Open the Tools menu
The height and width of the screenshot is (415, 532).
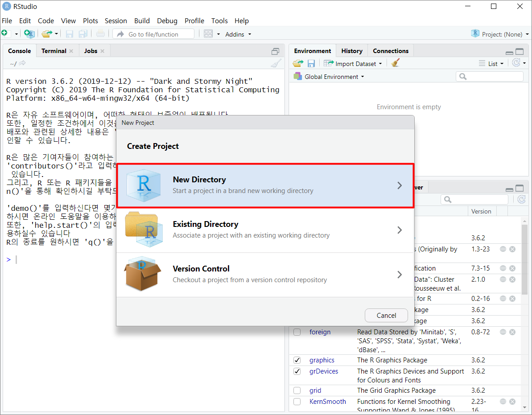tap(219, 21)
